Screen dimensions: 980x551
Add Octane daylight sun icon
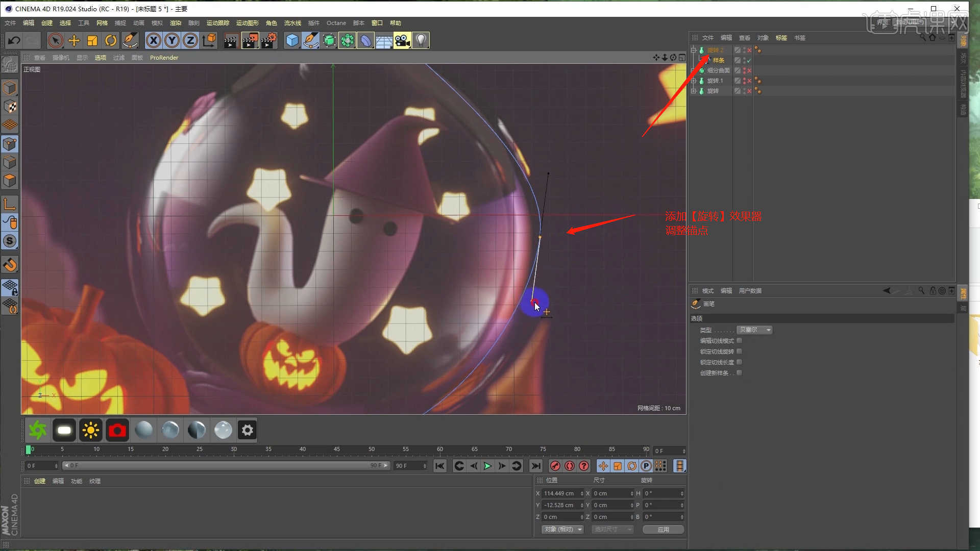point(90,430)
